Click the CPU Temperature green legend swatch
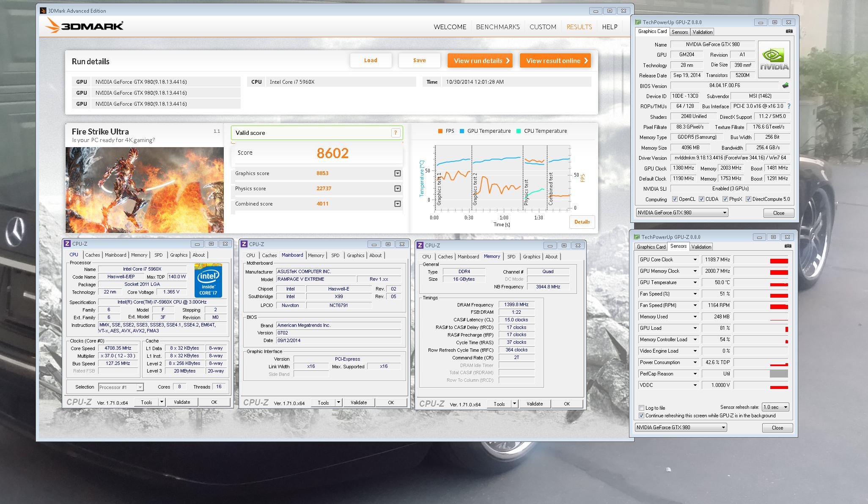868x504 pixels. pos(519,131)
